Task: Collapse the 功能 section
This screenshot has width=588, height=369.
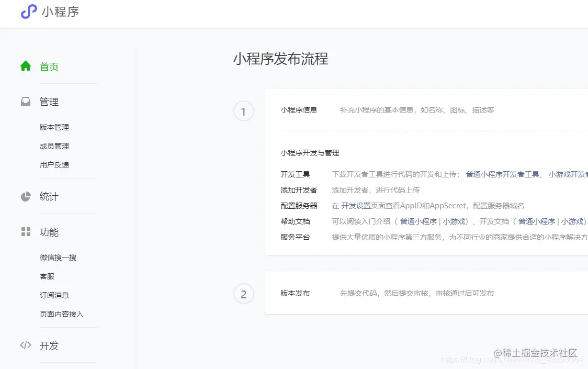Action: [49, 232]
